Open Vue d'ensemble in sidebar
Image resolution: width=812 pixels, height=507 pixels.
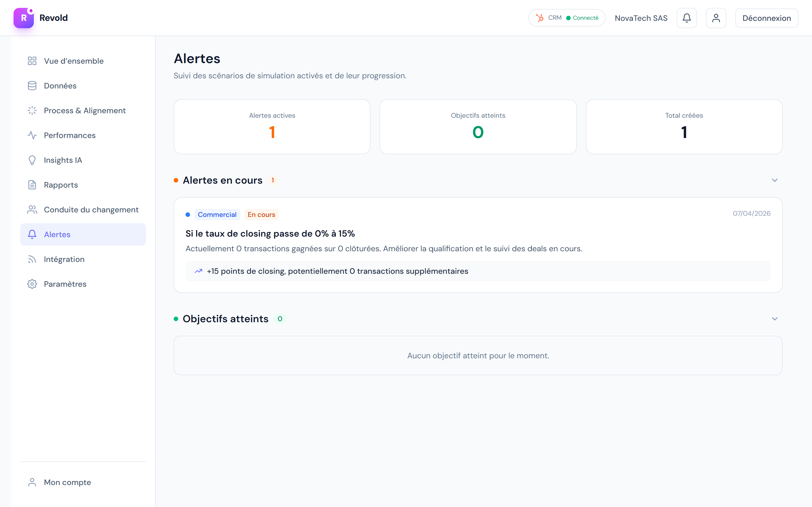click(74, 61)
